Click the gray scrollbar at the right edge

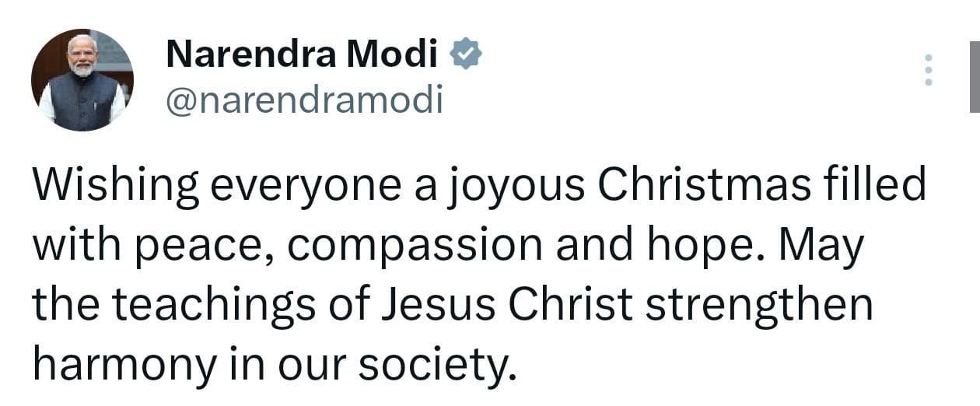(973, 76)
